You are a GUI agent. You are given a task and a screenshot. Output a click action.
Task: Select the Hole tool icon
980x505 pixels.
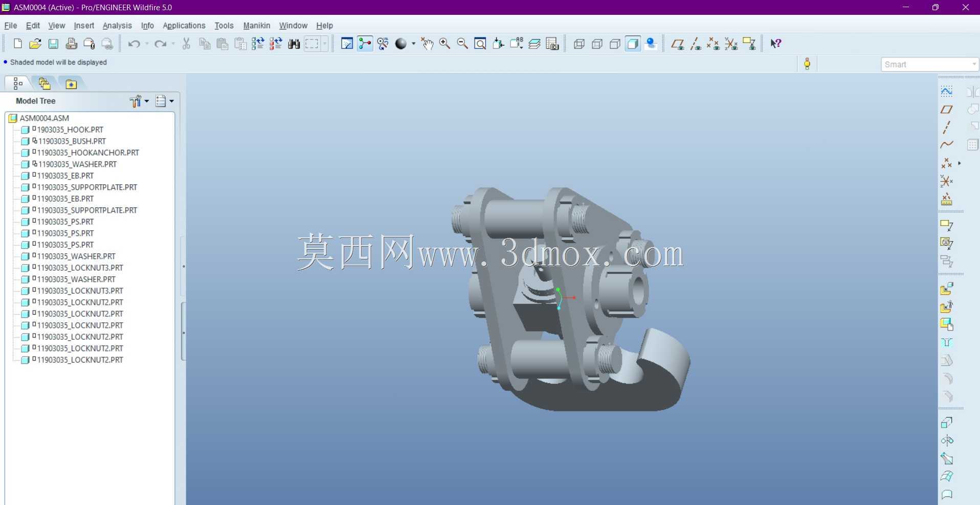coord(947,342)
